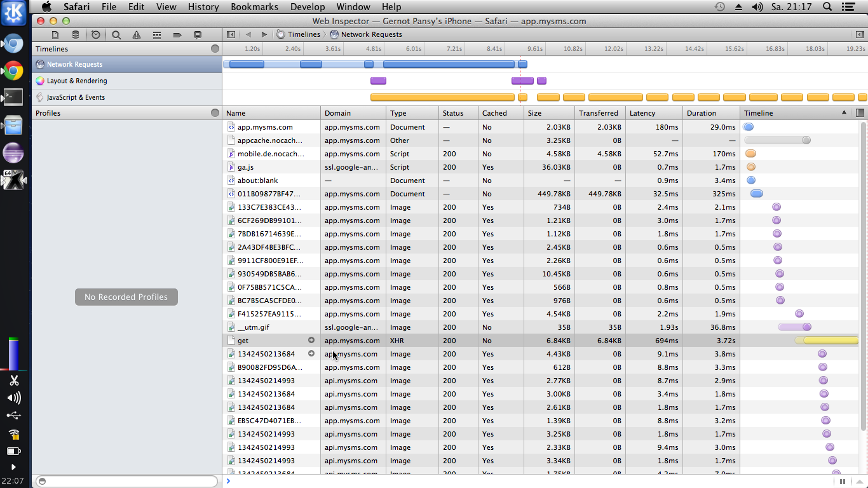Open the Window menu
The height and width of the screenshot is (488, 868).
353,7
